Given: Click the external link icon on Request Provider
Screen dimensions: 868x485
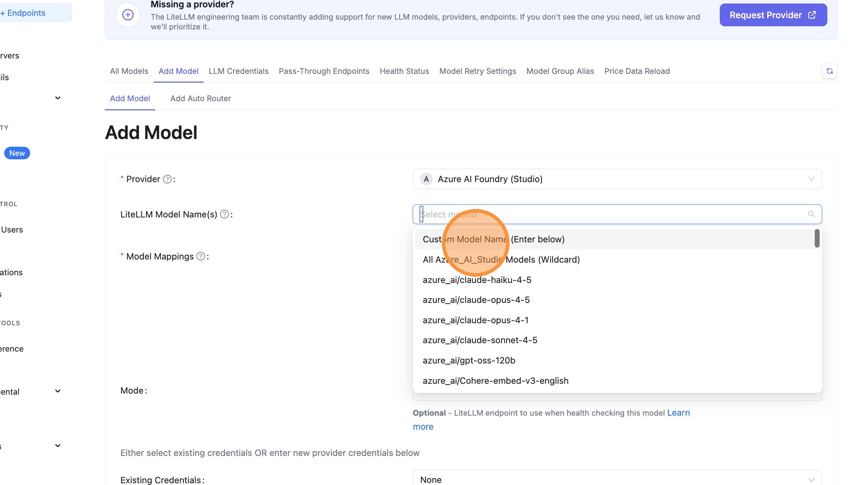Looking at the screenshot, I should tap(812, 15).
